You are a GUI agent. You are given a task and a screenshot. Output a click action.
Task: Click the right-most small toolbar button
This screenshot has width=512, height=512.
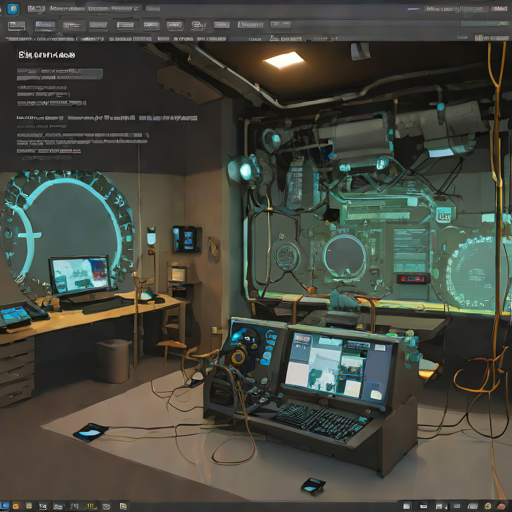281,24
